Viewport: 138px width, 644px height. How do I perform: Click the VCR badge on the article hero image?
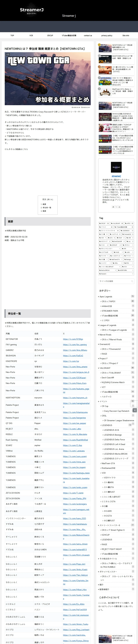8,54
